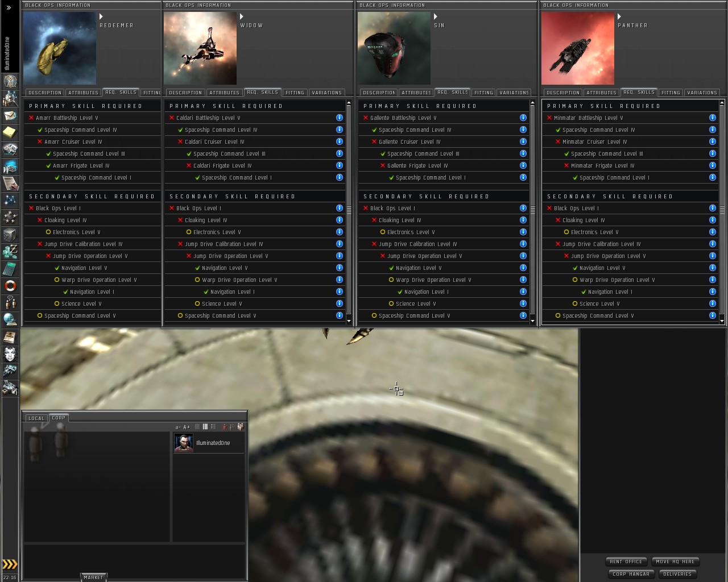Click scroll-down arrow in the Sin skills list

point(532,321)
